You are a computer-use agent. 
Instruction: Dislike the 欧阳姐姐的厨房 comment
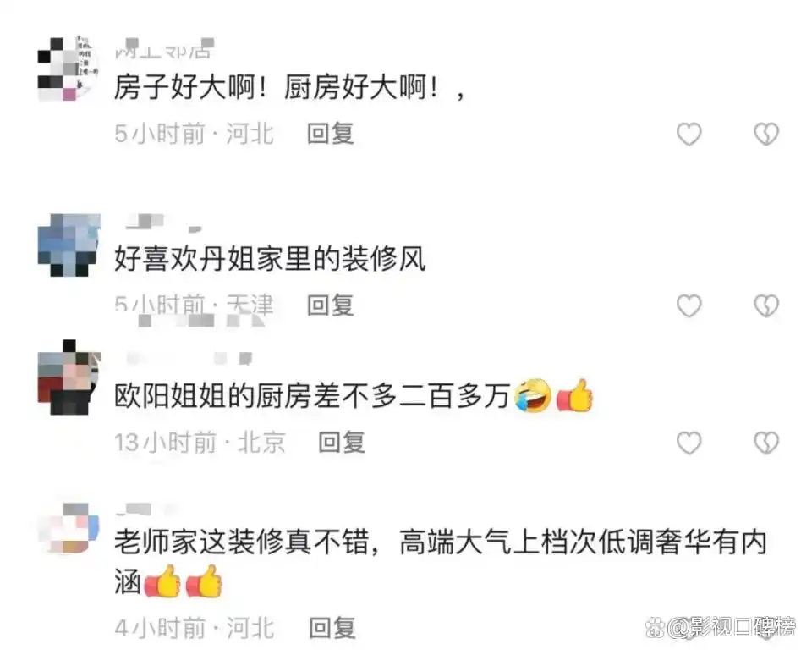click(766, 443)
